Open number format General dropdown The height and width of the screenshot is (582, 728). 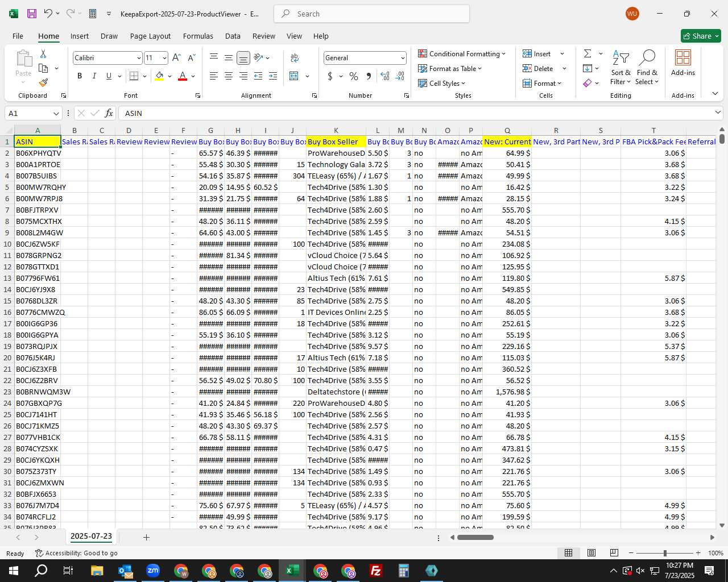(x=403, y=58)
